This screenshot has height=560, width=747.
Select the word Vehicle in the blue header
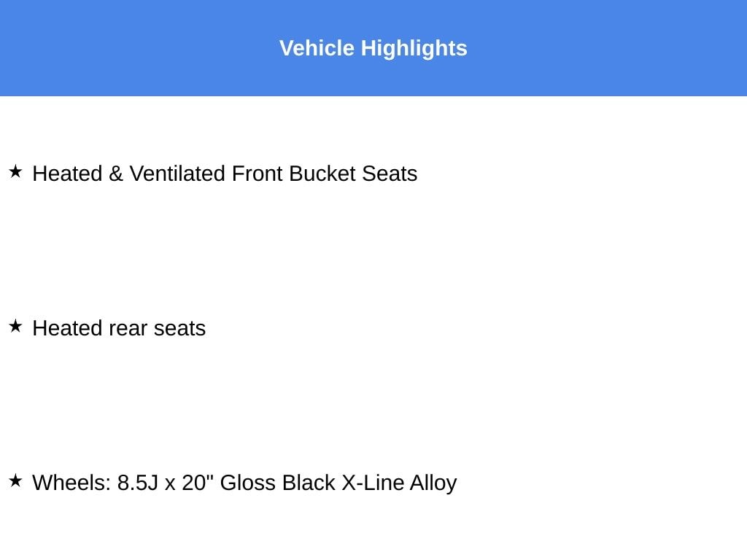pos(317,48)
